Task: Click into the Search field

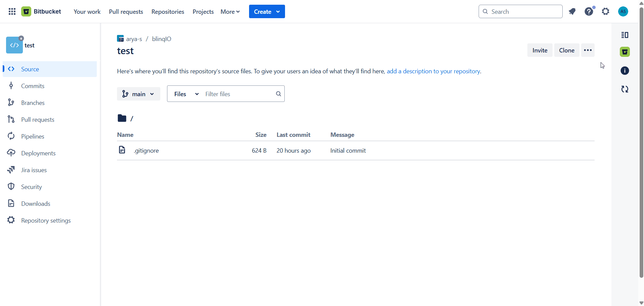Action: [520, 11]
